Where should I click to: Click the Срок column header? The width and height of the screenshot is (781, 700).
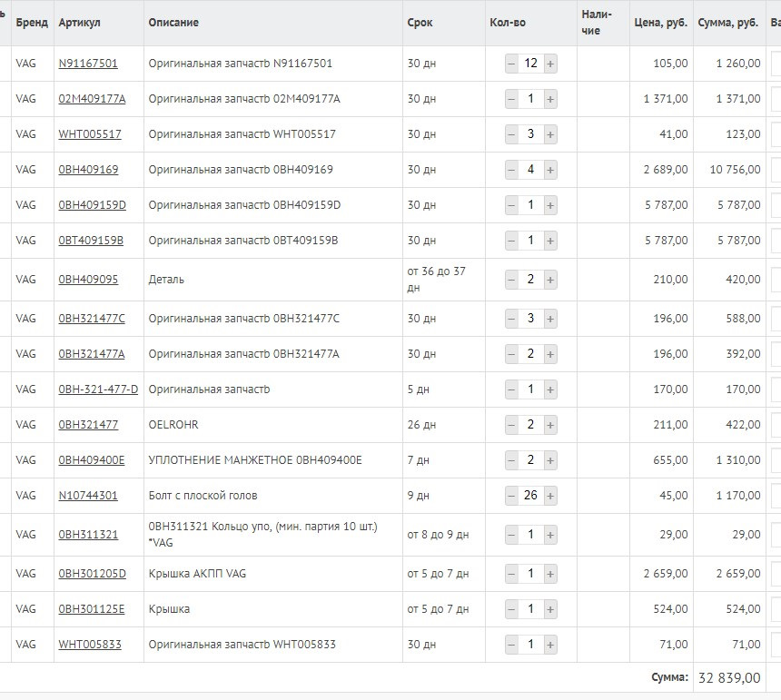[x=420, y=23]
